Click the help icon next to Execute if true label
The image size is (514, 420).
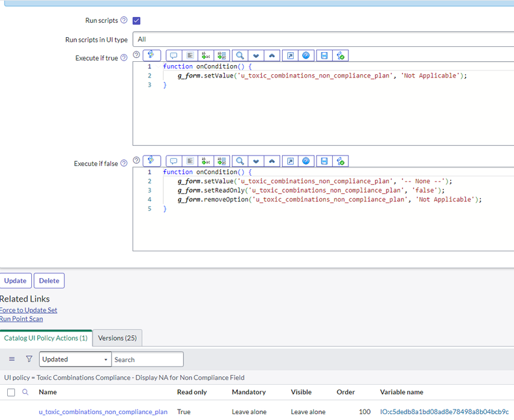click(x=124, y=58)
